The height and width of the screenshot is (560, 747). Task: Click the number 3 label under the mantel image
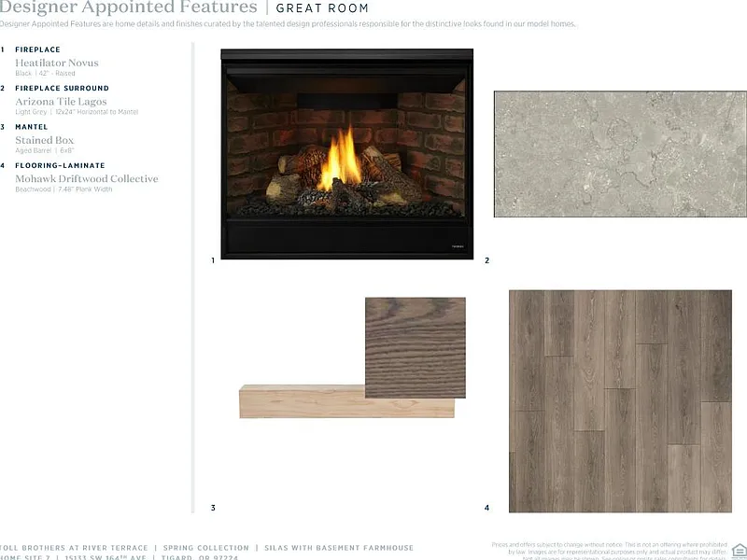[x=213, y=508]
